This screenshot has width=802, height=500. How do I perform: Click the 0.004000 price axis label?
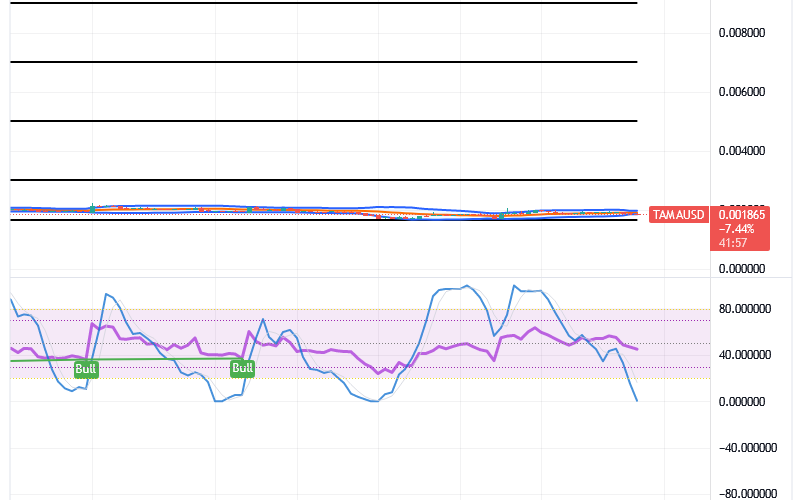tap(742, 151)
